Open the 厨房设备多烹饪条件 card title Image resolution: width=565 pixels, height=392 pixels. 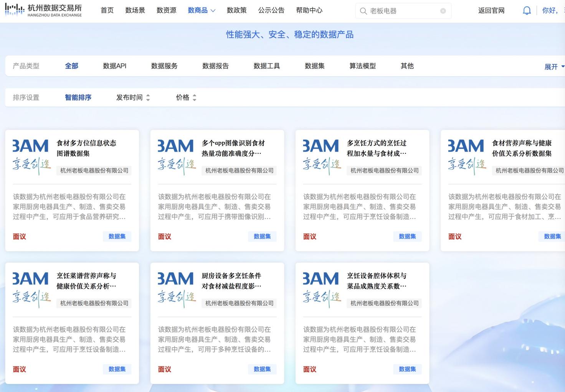(x=231, y=281)
